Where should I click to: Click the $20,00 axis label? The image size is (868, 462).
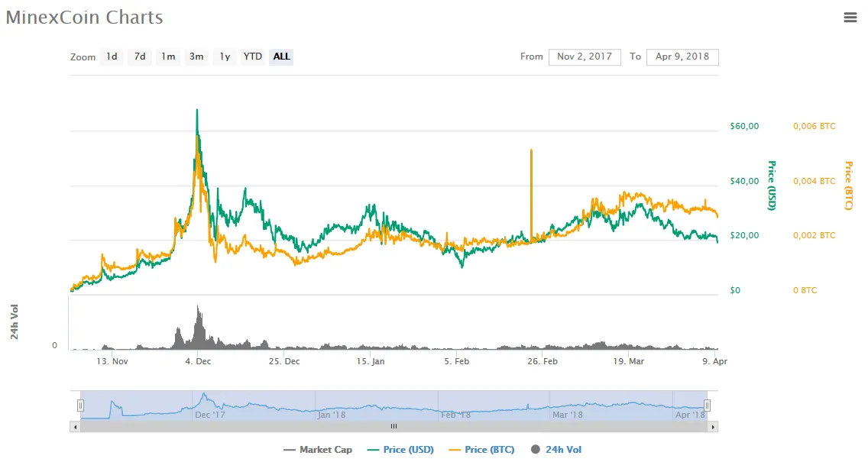pos(744,235)
